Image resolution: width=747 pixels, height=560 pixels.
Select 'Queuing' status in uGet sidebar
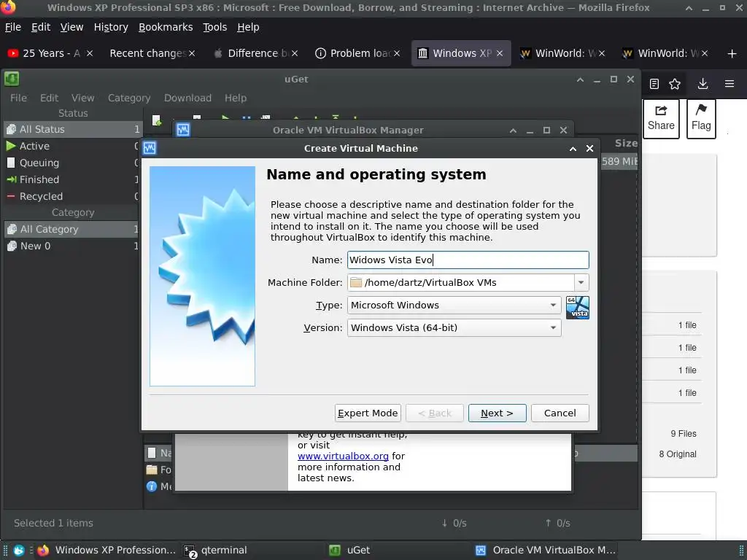click(73, 163)
